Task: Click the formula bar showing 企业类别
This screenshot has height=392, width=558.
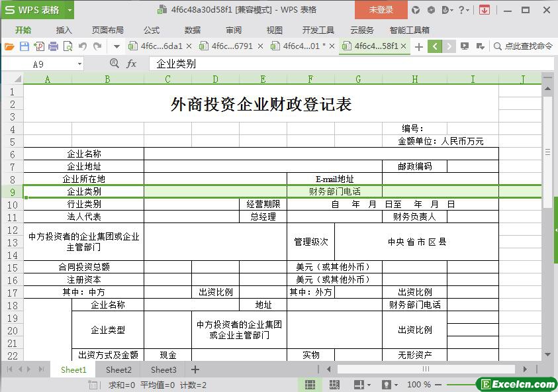Action: tap(351, 64)
